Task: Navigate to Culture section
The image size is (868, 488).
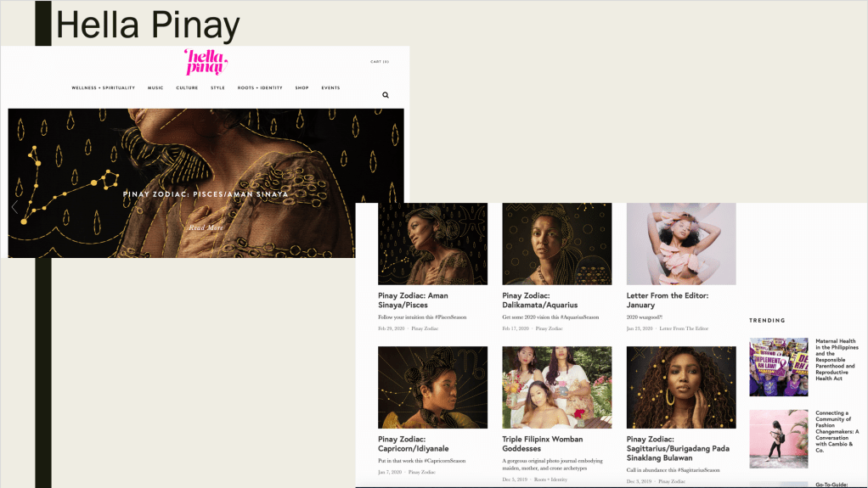Action: point(187,88)
